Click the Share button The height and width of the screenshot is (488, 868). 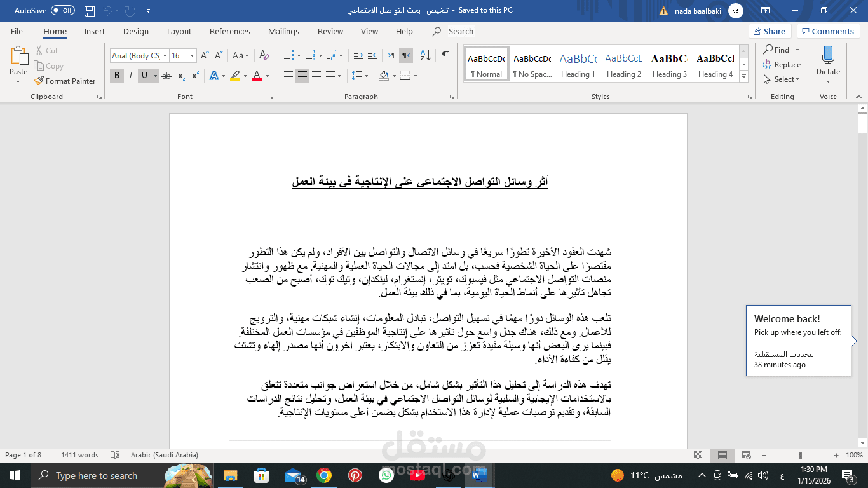(770, 31)
